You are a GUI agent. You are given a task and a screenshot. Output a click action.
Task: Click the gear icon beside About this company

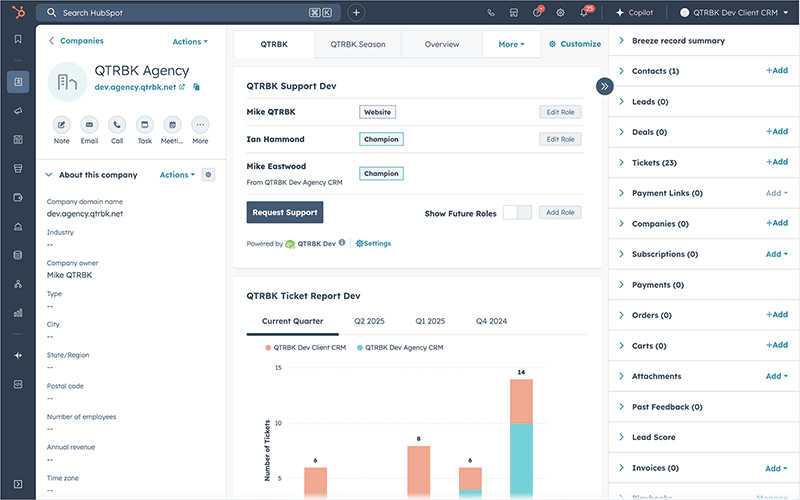[x=208, y=175]
